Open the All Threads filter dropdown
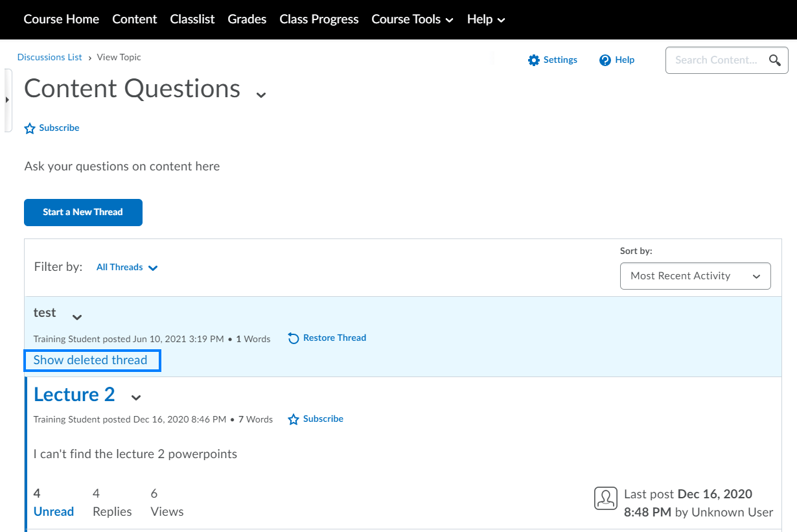 [x=126, y=267]
